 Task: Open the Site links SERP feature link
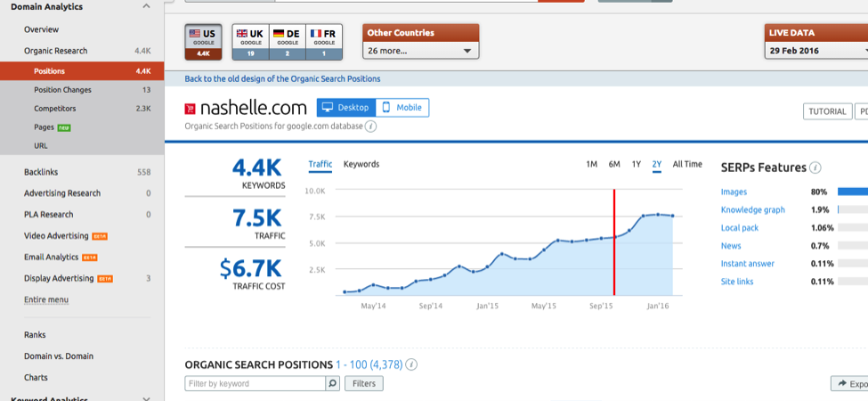tap(737, 282)
